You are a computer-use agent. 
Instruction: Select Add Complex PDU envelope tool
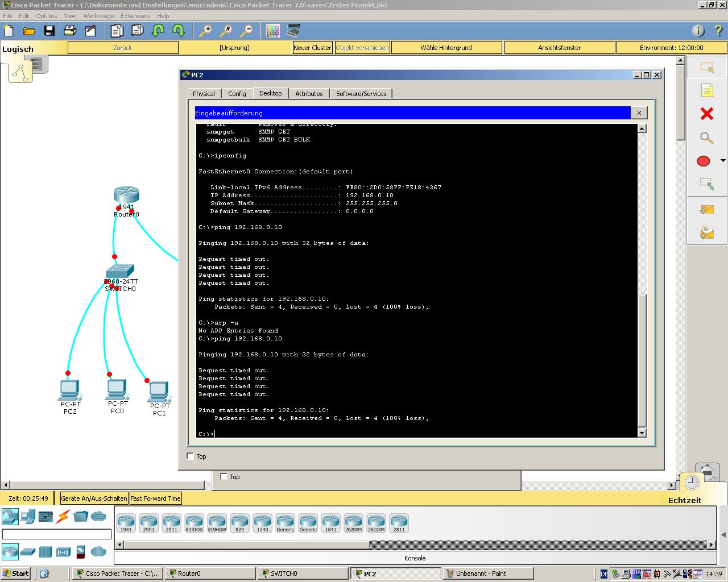coord(707,233)
